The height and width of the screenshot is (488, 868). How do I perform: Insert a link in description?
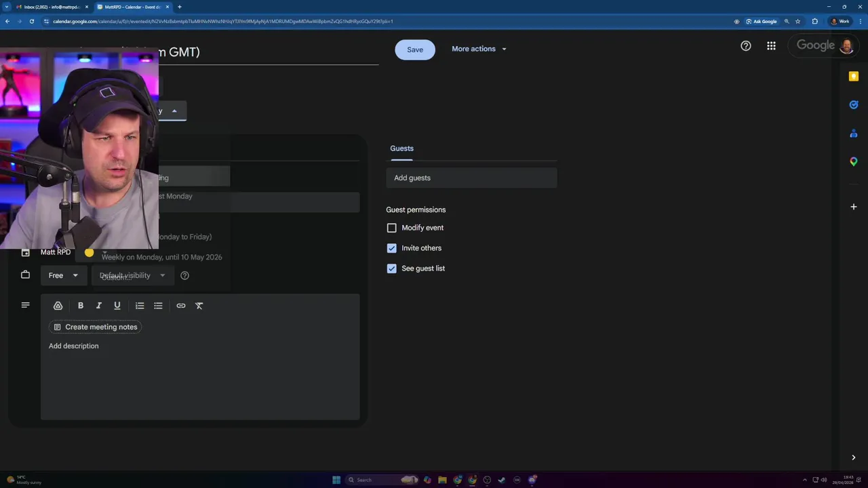(181, 306)
